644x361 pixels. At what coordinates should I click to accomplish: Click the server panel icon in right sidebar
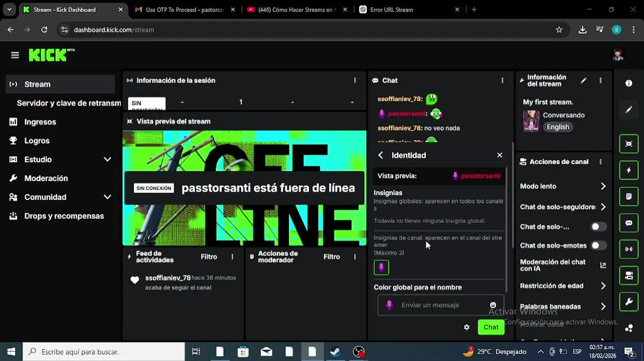[628, 275]
